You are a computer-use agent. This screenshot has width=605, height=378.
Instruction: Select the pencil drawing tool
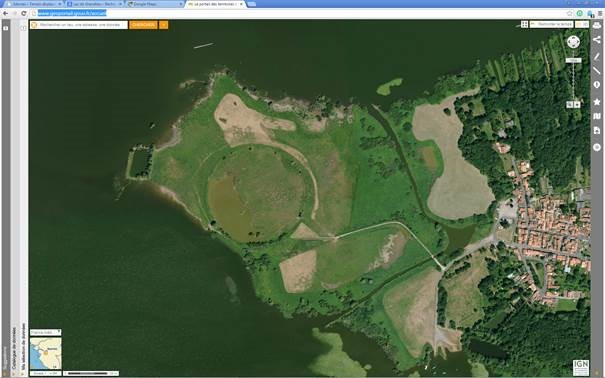click(x=597, y=56)
